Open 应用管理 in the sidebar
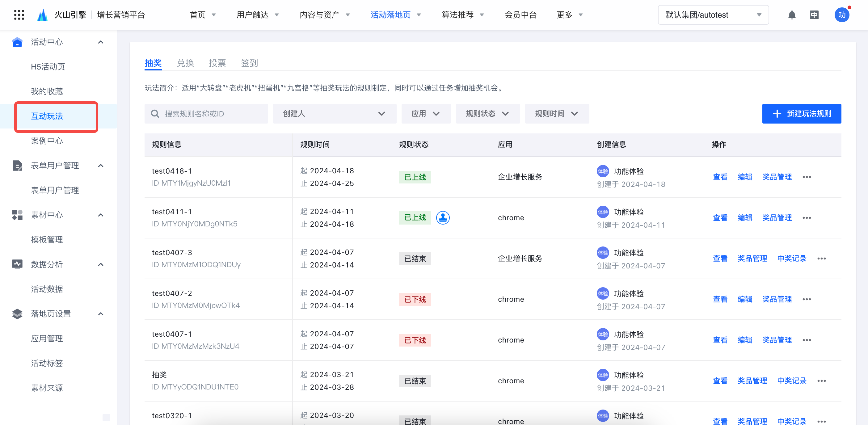Image resolution: width=868 pixels, height=425 pixels. click(47, 339)
